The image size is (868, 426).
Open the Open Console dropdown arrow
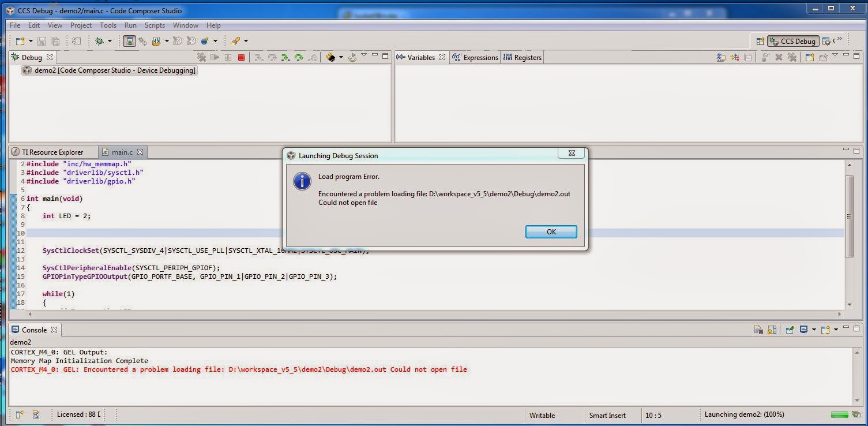point(836,330)
